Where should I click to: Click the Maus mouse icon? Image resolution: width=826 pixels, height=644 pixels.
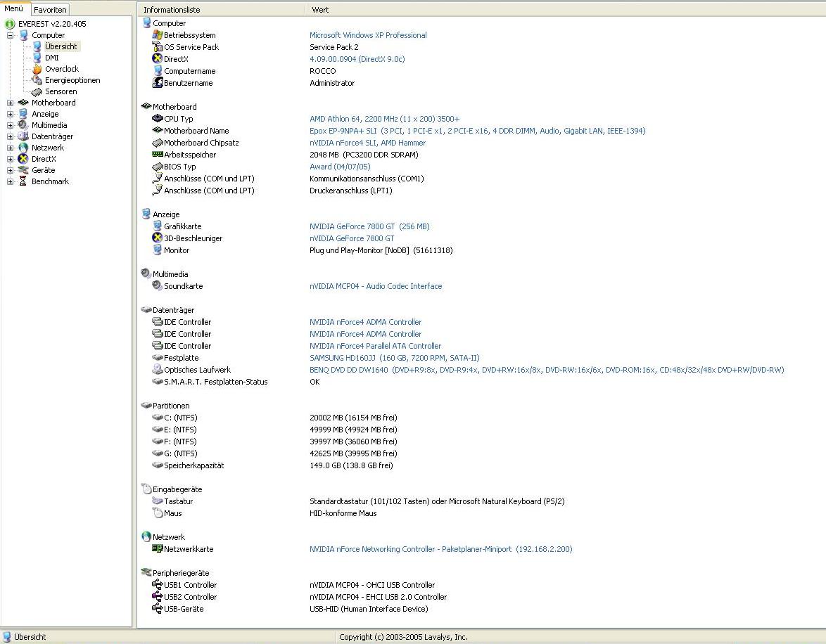click(x=158, y=513)
